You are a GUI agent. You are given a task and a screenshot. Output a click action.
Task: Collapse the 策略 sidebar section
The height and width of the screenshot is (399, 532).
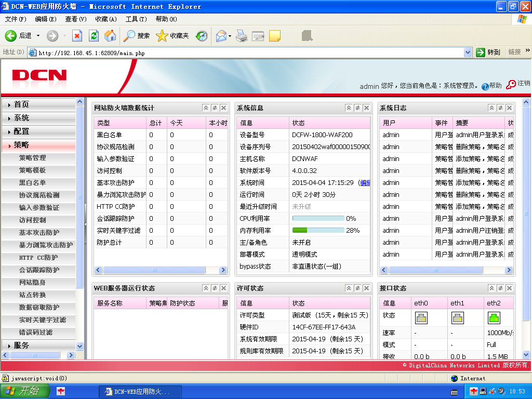(x=38, y=145)
